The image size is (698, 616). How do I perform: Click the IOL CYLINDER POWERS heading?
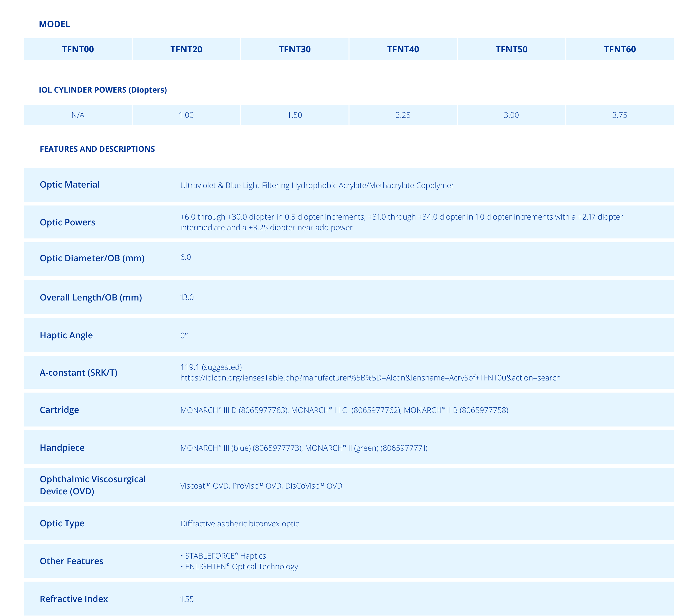click(103, 90)
